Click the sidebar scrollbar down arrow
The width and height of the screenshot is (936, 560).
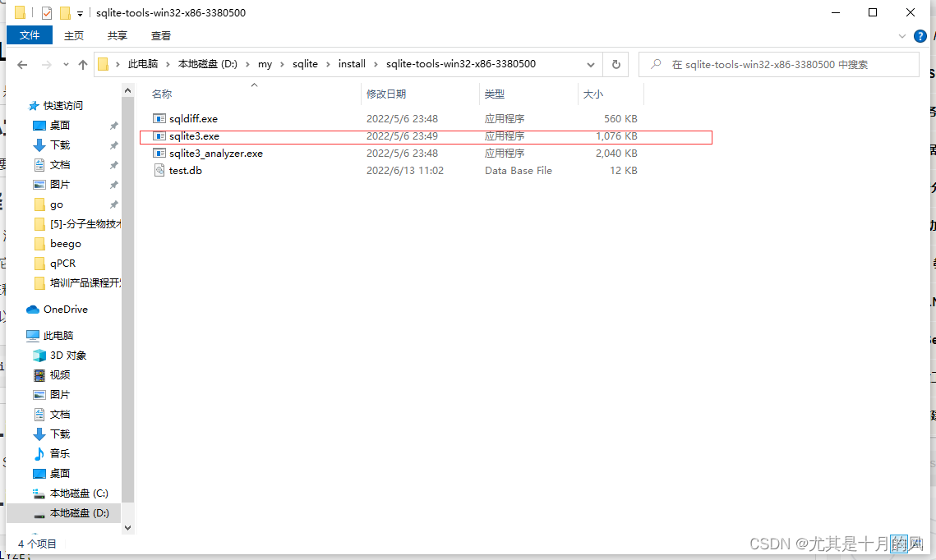pos(127,528)
